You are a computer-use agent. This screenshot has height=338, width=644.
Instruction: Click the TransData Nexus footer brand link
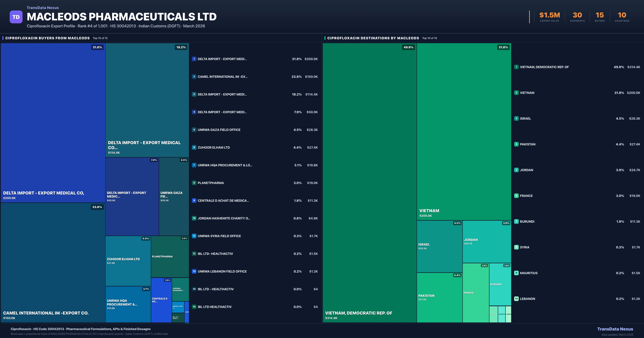pos(615,329)
